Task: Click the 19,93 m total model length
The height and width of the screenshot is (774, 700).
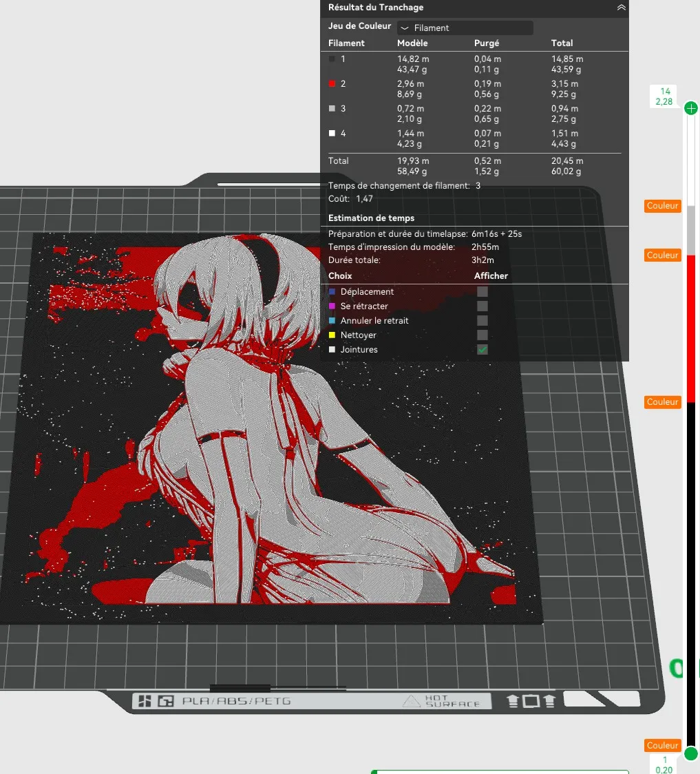Action: [x=414, y=161]
